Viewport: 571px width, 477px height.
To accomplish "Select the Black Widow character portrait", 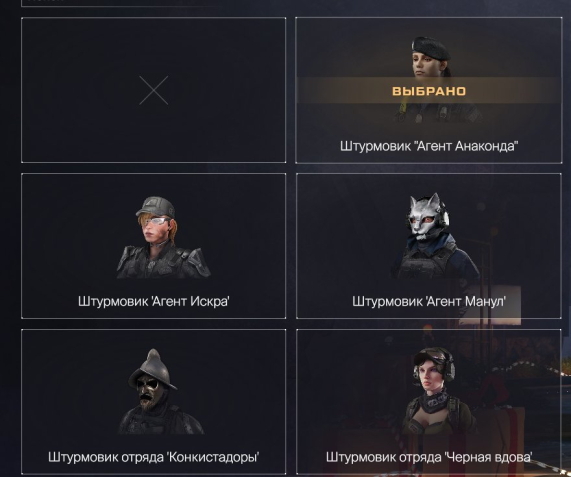I will (438, 391).
